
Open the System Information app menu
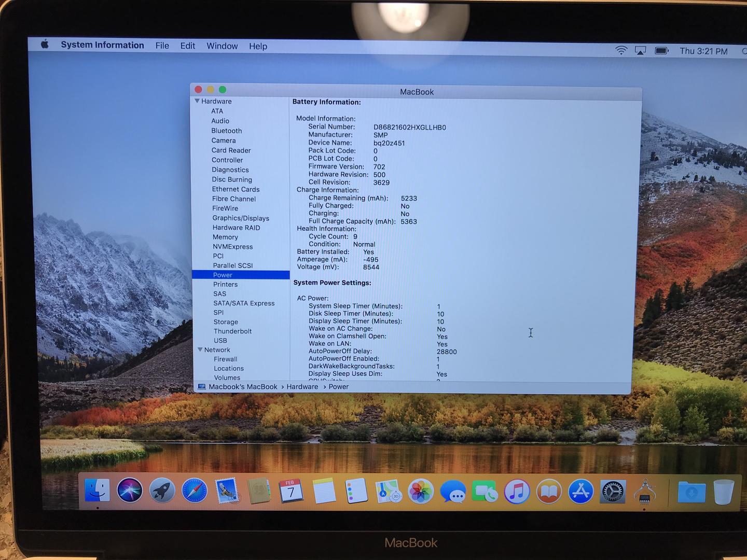(x=102, y=45)
